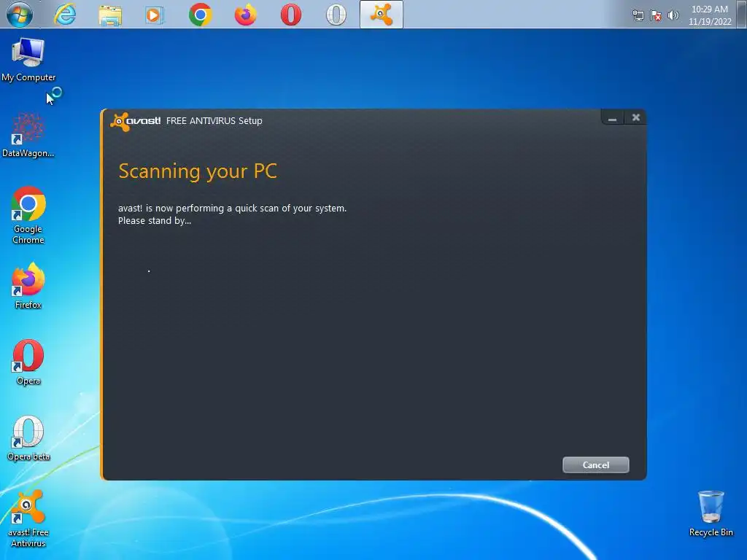
Task: Select the Opera desktop shortcut
Action: click(28, 362)
